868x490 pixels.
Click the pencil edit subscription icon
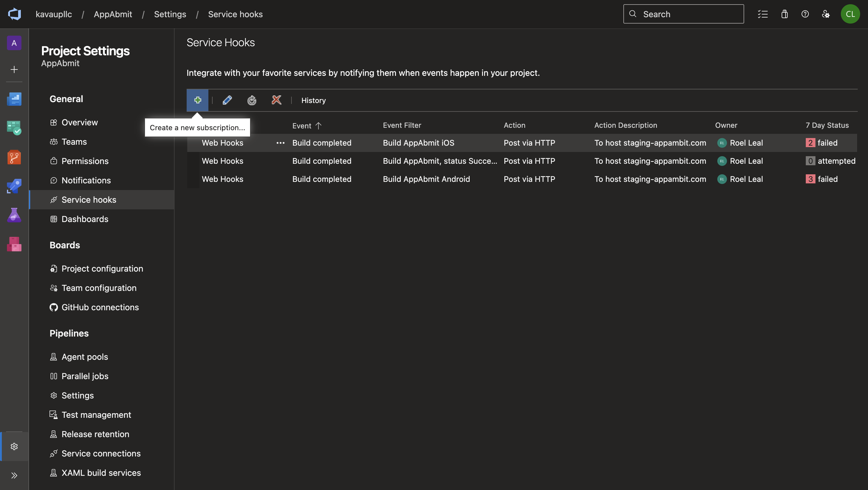point(227,100)
